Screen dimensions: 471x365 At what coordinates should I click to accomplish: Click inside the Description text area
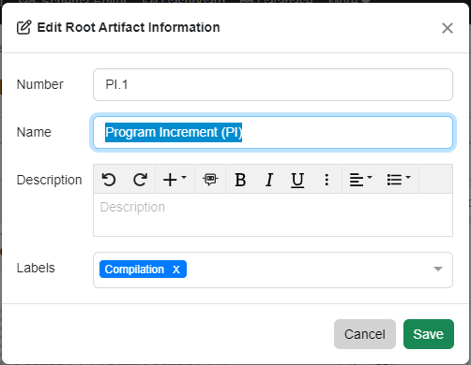(273, 215)
